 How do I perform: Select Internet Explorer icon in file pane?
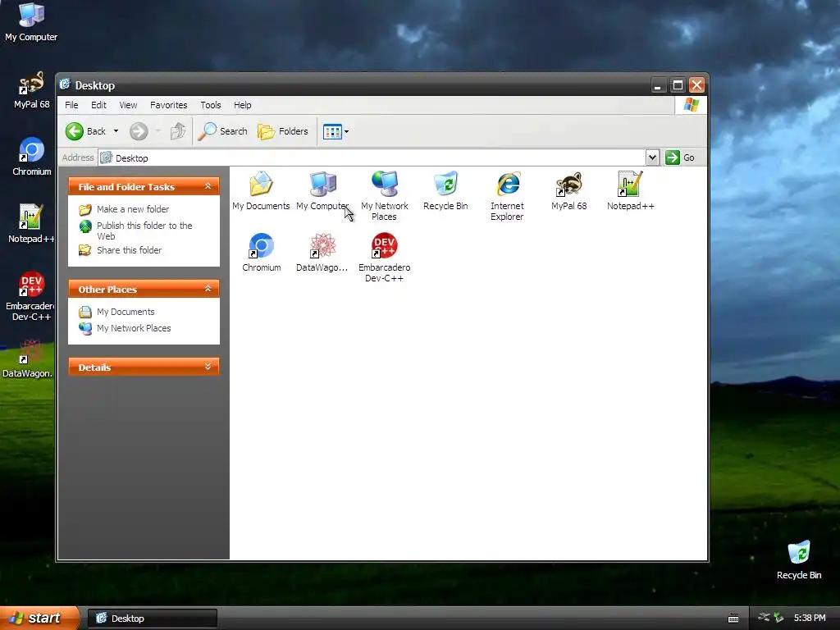coord(507,195)
